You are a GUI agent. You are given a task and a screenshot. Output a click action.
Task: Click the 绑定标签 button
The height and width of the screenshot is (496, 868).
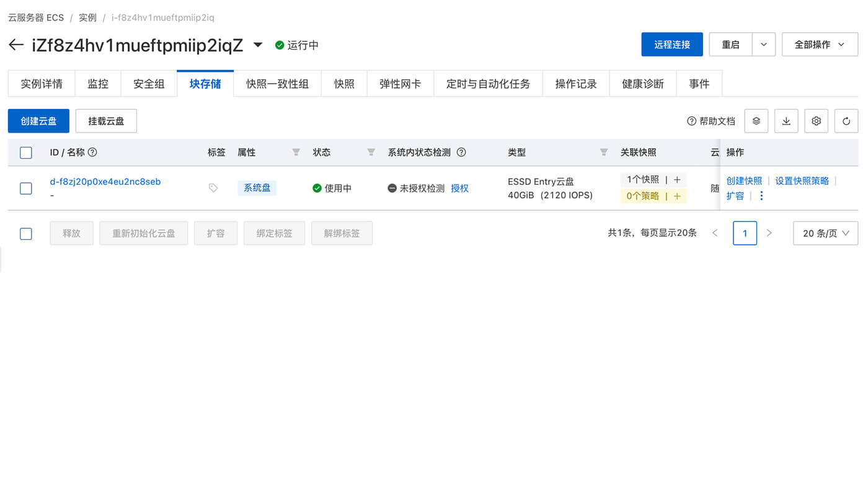[x=274, y=233]
